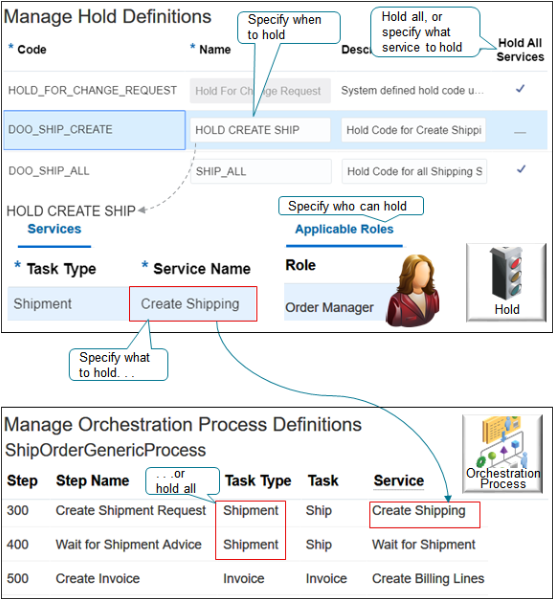Click the Task Type header in Services
Screen dimensions: 554x600
[61, 269]
